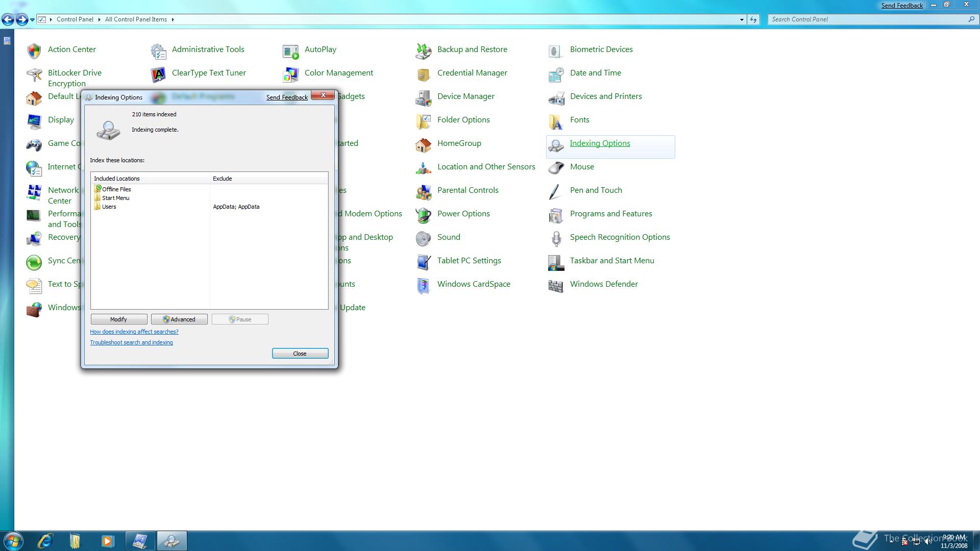
Task: Open the Location and Other Sensors icon
Action: [x=424, y=168]
